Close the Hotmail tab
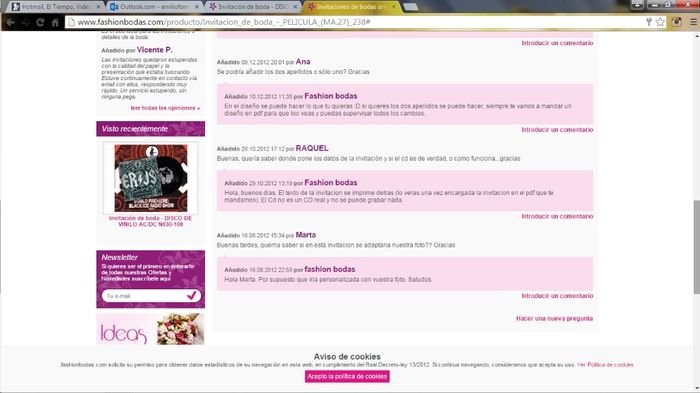 coord(99,7)
